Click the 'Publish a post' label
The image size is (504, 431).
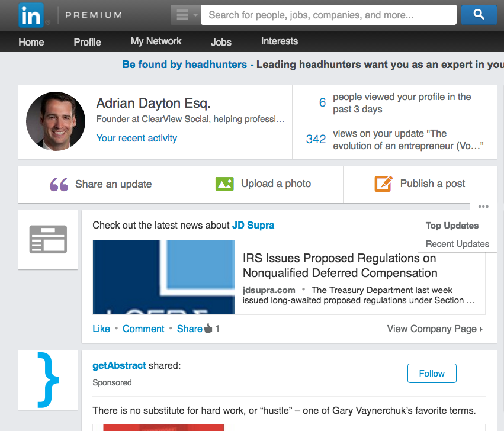[432, 184]
